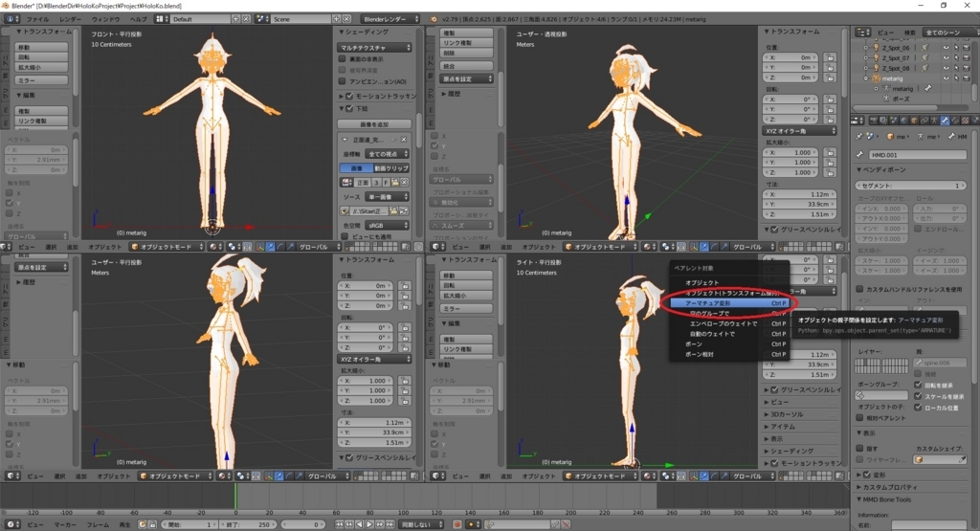Toggle 裏面の非表示 checkbox

[343, 59]
